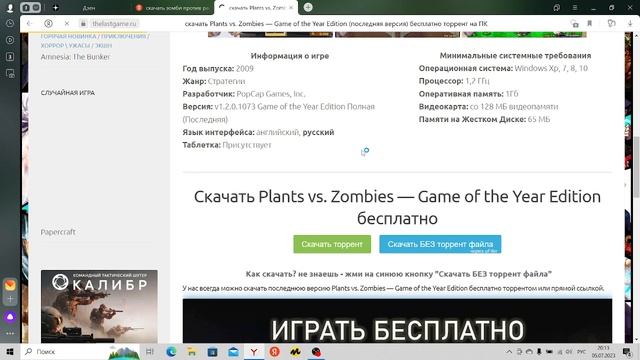
Task: Open the sidebar history clock icon
Action: pos(10,24)
